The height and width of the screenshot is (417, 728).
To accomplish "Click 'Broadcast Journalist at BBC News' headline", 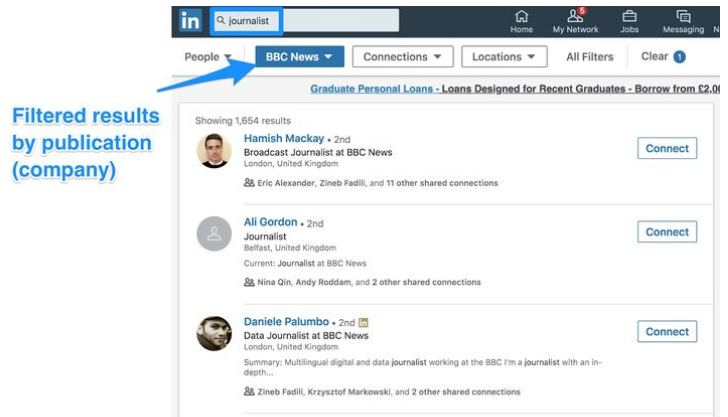I will coord(318,152).
